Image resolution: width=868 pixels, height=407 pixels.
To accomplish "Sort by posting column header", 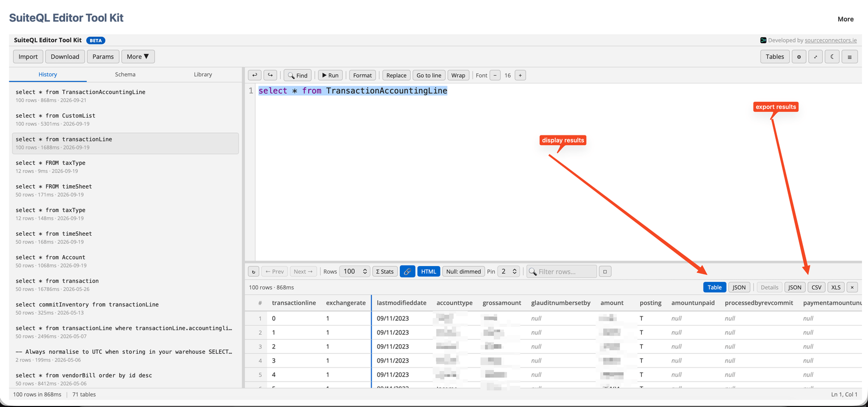I will [x=650, y=303].
